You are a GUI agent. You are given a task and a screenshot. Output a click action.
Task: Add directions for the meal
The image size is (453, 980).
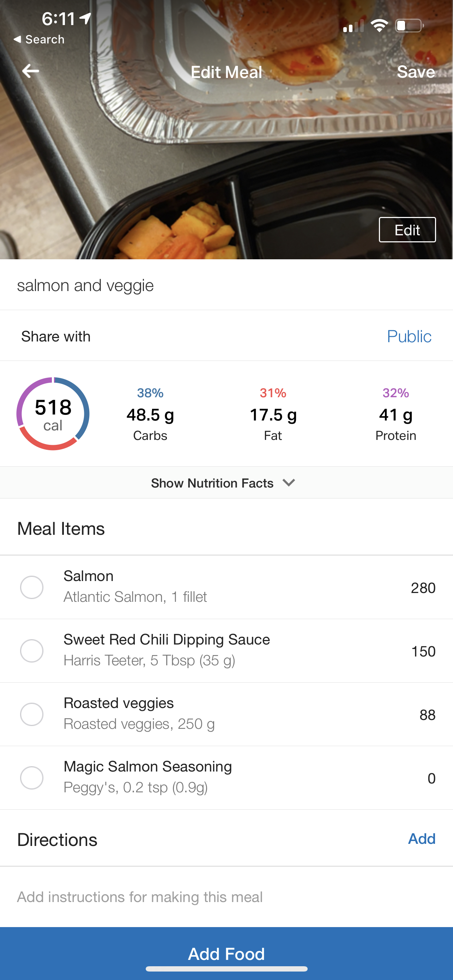pyautogui.click(x=422, y=839)
